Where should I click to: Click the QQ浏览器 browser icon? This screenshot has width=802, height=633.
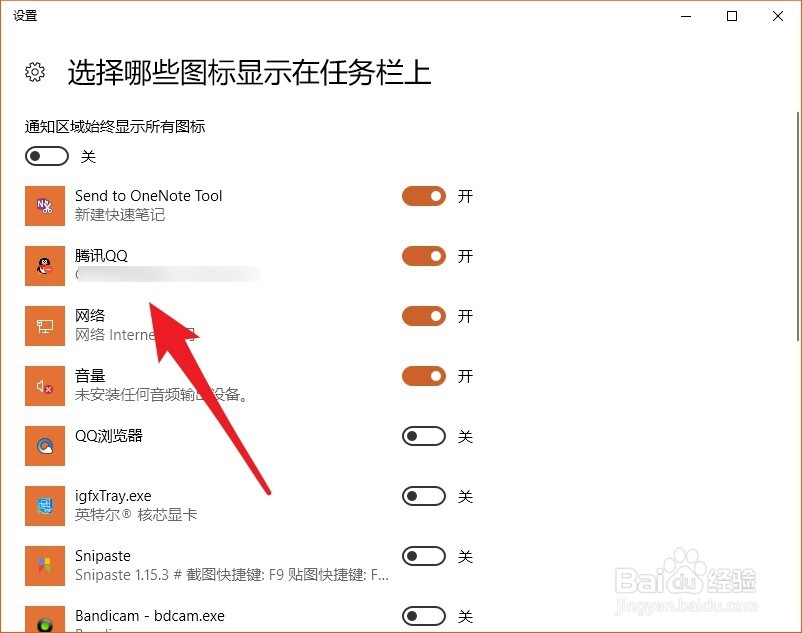click(x=45, y=446)
